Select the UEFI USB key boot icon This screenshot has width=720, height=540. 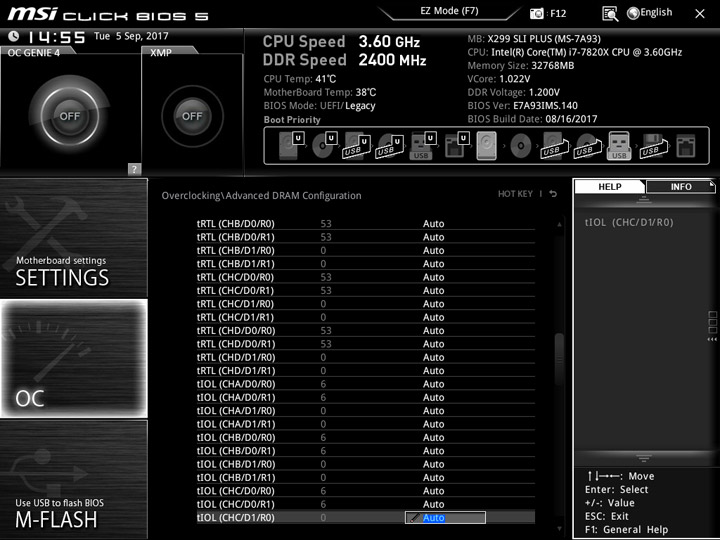422,146
